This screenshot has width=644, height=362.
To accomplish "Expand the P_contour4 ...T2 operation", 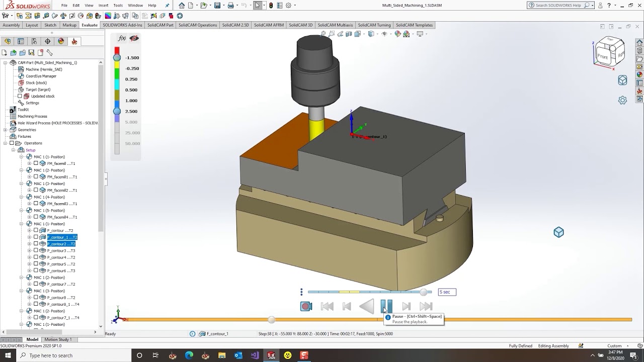I will coord(29,257).
